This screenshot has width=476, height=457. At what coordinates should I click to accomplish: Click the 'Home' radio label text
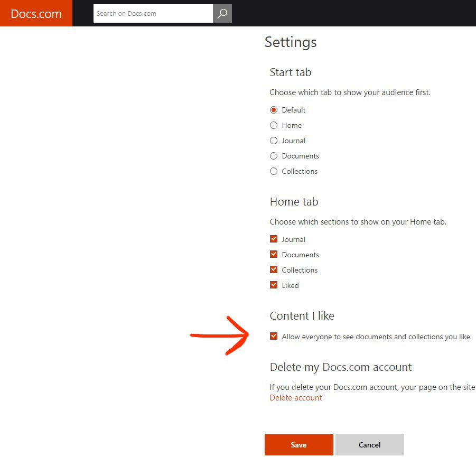click(x=292, y=125)
